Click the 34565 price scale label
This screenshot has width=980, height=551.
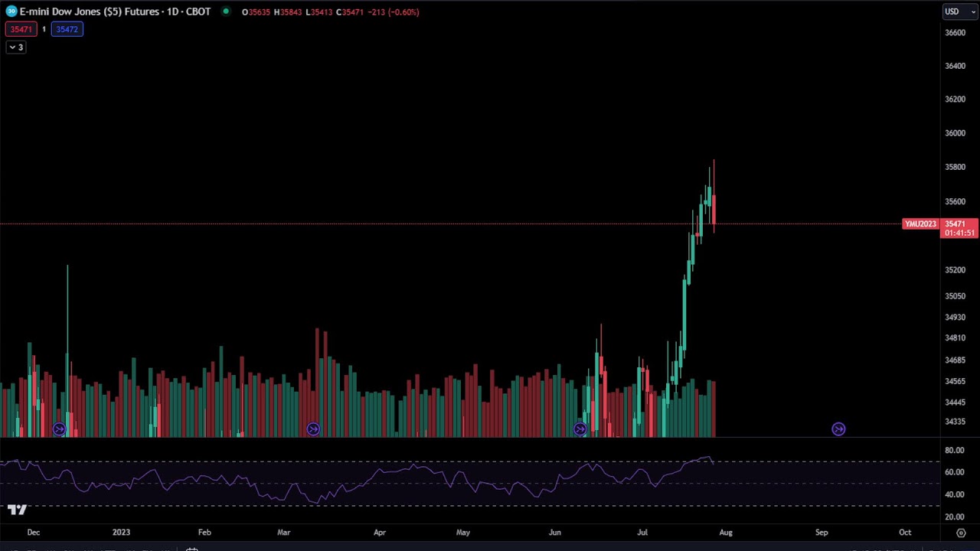955,381
